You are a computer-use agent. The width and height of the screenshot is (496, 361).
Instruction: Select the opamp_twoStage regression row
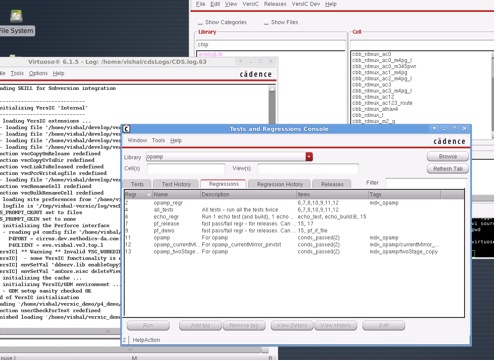[x=294, y=252]
